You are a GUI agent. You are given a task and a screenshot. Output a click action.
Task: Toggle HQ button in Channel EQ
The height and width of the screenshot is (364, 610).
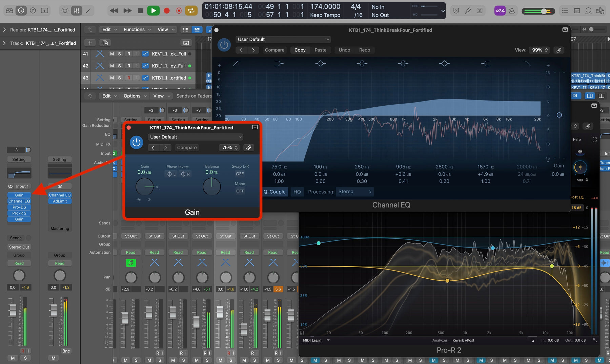pos(297,192)
